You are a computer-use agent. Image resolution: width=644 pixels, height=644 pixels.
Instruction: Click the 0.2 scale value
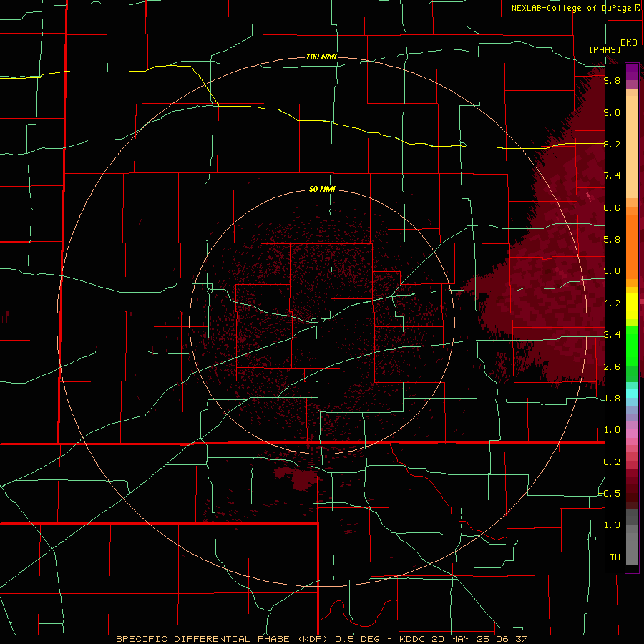point(612,462)
